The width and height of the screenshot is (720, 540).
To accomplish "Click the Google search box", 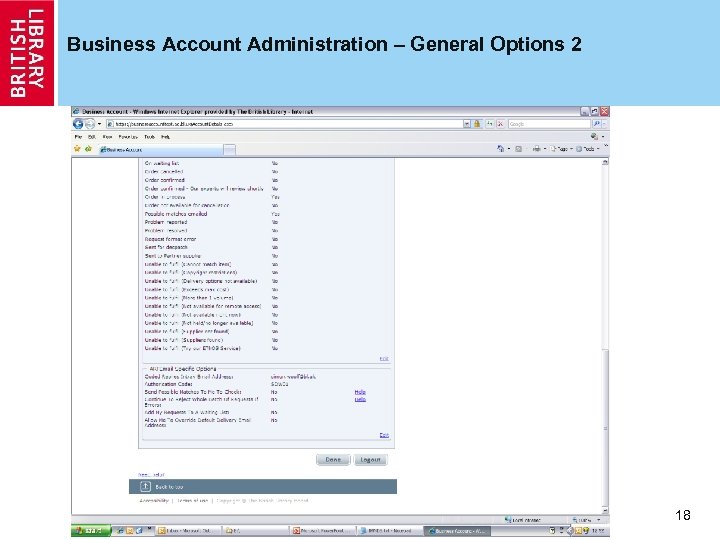I will (549, 124).
